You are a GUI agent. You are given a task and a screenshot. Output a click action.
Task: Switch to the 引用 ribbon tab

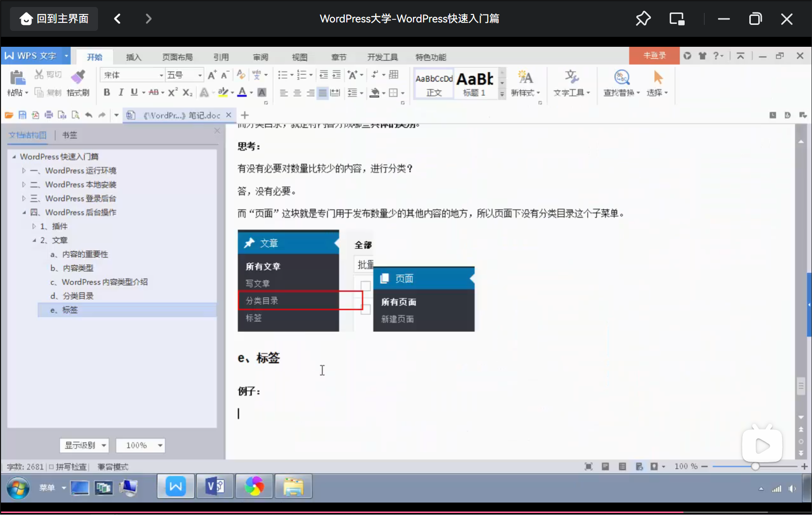221,57
